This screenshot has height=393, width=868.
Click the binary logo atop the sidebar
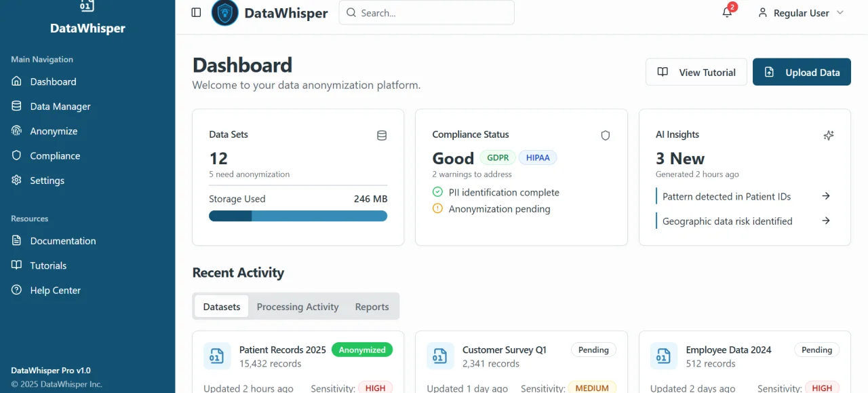tap(87, 6)
